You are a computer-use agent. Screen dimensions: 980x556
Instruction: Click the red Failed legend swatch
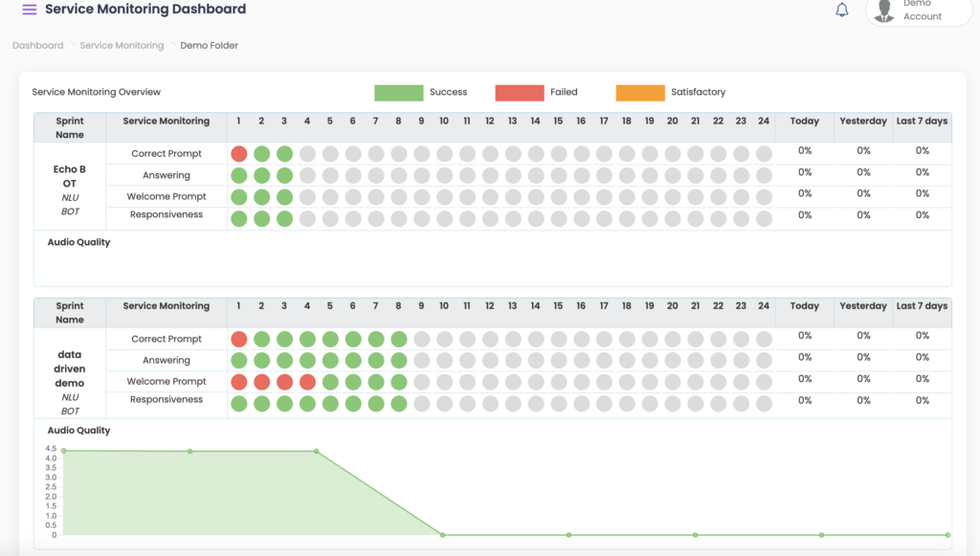click(x=519, y=93)
